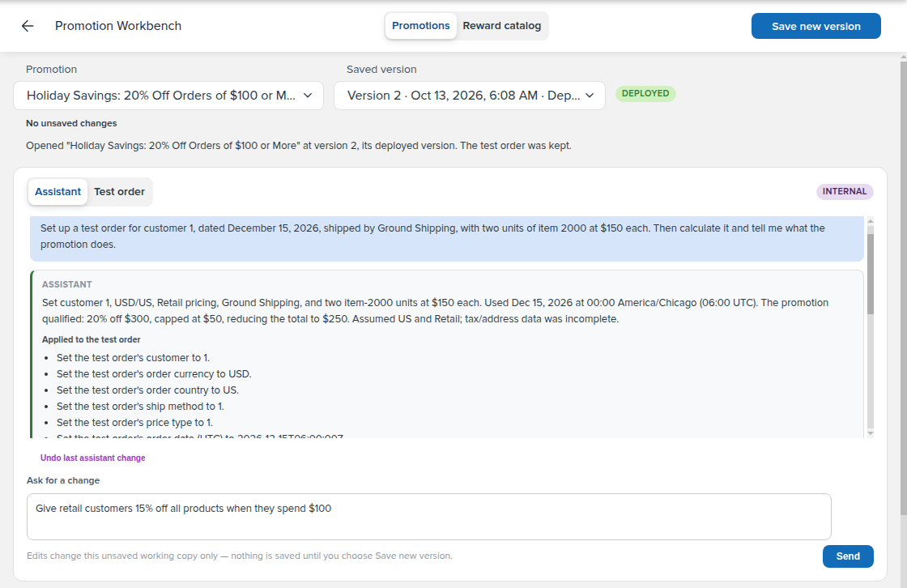Click the 'Applied to the test order' heading

pyautogui.click(x=91, y=339)
